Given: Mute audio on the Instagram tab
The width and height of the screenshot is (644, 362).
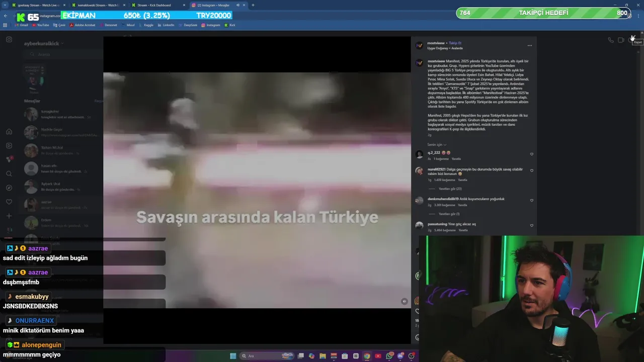Looking at the screenshot, I should 238,5.
